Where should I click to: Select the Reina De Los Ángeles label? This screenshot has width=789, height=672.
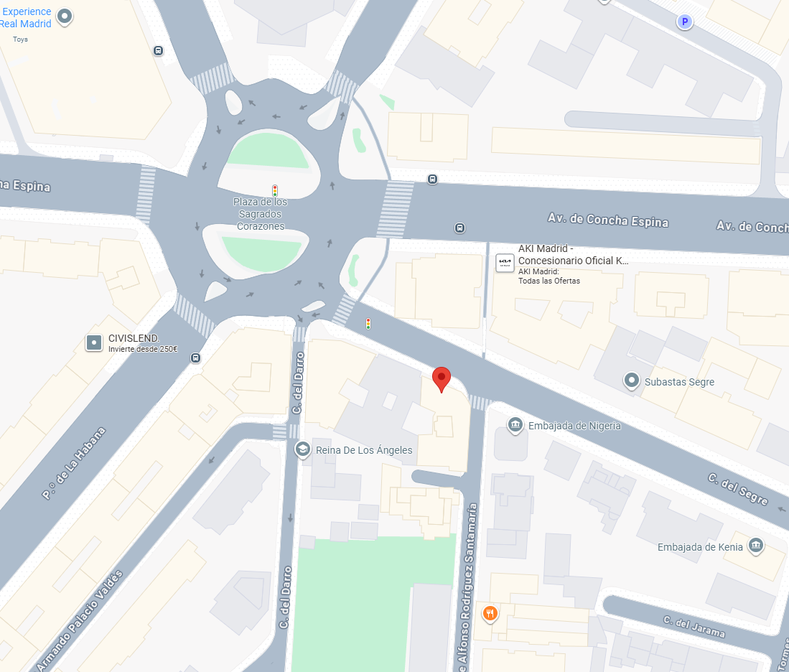(364, 450)
